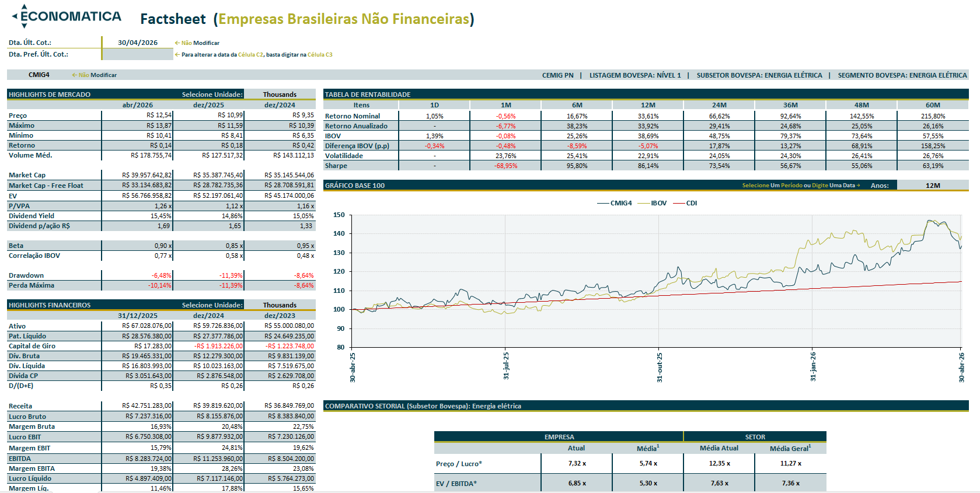Click the Beta row label

click(x=16, y=246)
